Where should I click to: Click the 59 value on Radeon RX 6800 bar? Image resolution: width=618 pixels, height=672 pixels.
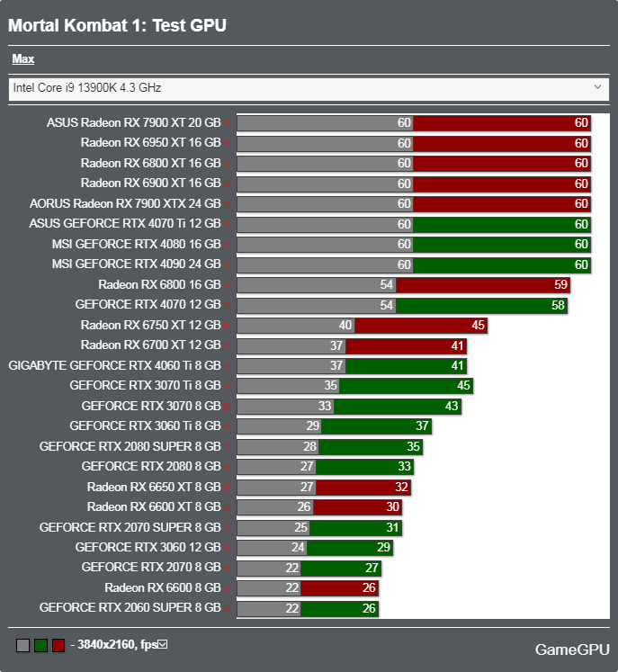click(560, 284)
